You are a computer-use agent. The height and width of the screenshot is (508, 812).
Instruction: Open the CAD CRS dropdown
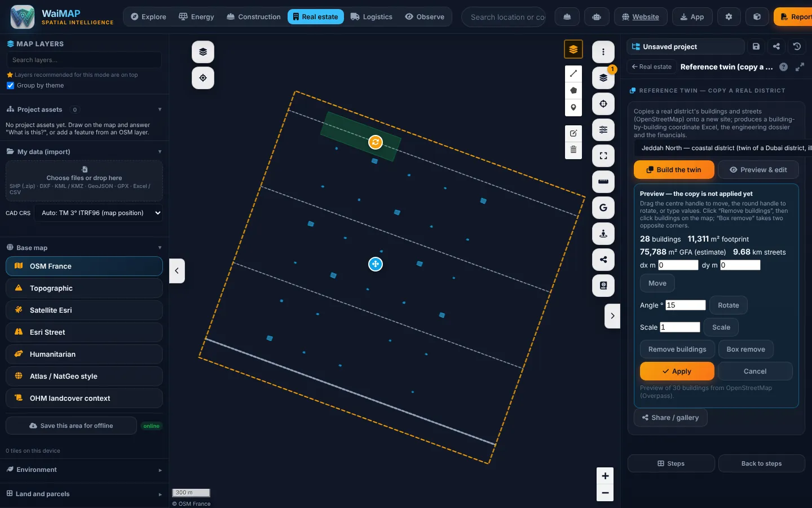[x=99, y=213]
